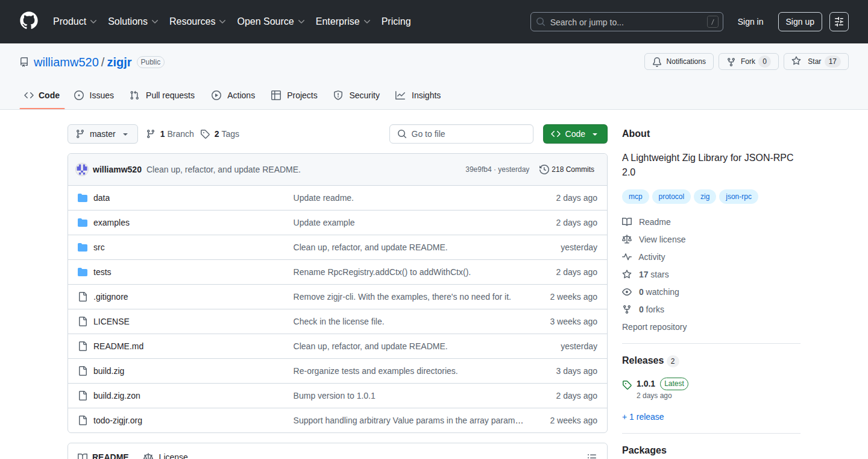Click the Sign in link
Screen dimensions: 868x459
point(750,22)
